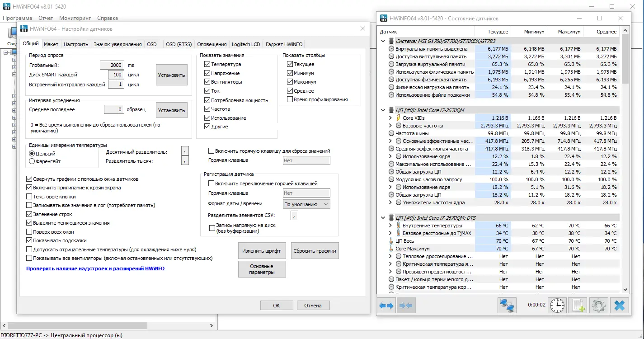Screen dimensions: 644x339
Task: Click the Сбросить графики button
Action: [x=315, y=251]
